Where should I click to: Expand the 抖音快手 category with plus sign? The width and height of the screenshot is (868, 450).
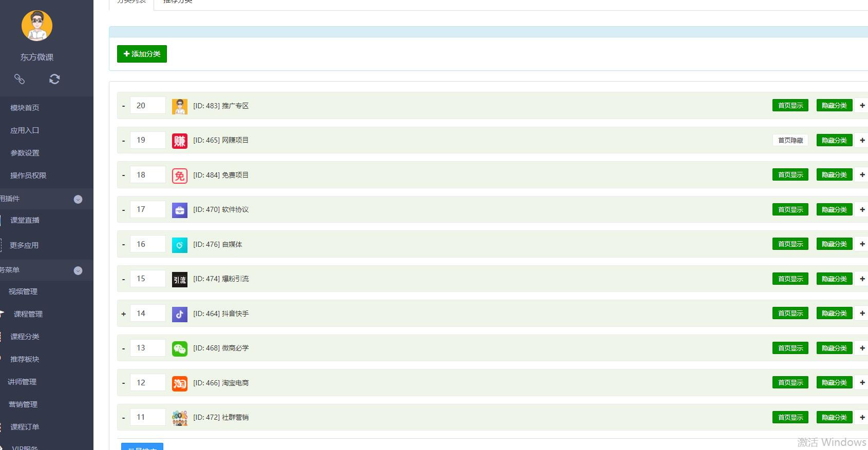click(x=123, y=314)
